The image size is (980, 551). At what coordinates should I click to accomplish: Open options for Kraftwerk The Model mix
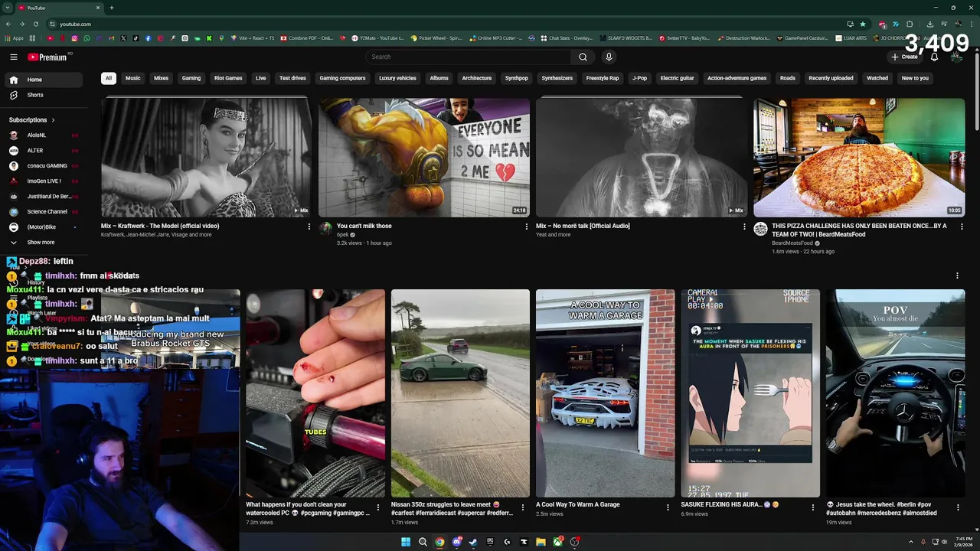click(309, 227)
